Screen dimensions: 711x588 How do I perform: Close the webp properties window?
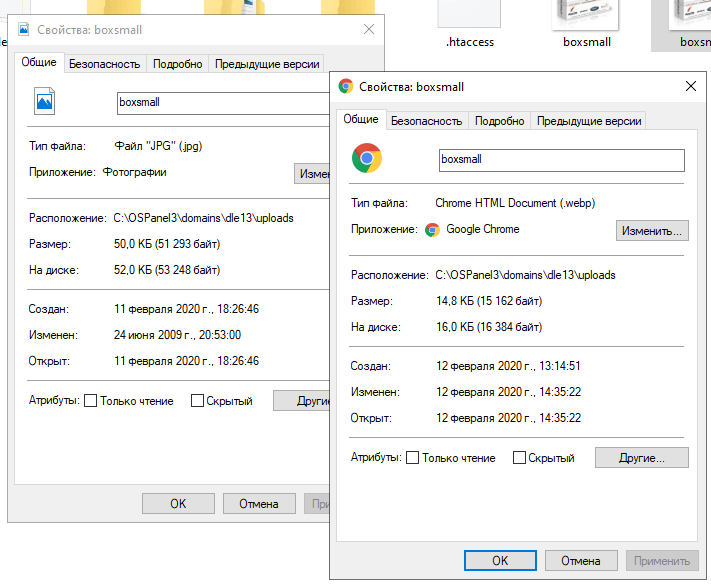(691, 86)
